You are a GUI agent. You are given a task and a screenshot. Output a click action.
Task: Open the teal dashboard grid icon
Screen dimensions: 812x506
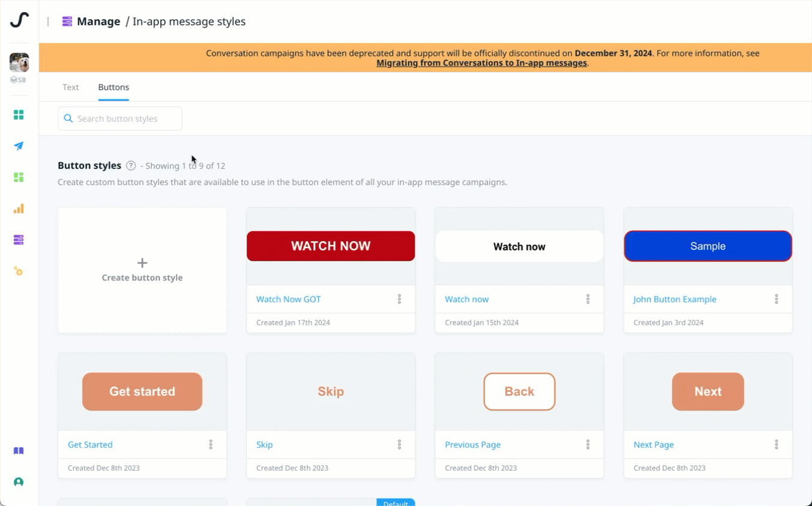(x=19, y=115)
